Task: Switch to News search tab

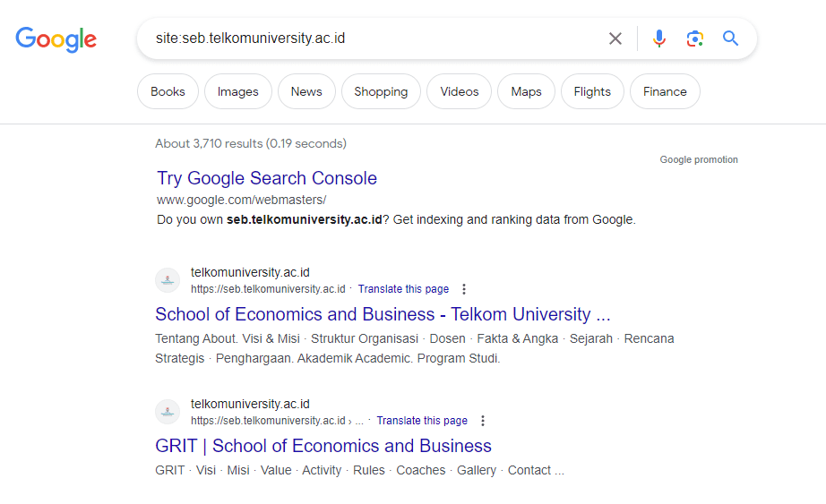Action: coord(306,91)
